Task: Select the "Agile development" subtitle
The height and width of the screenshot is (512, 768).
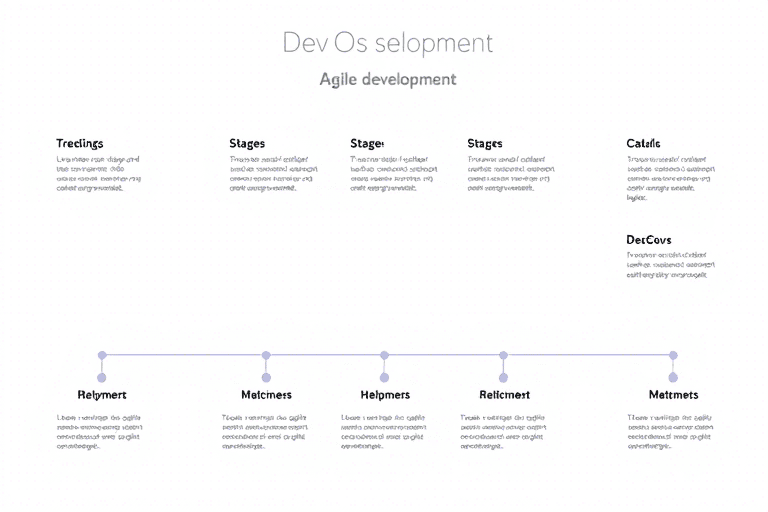Action: pos(387,79)
